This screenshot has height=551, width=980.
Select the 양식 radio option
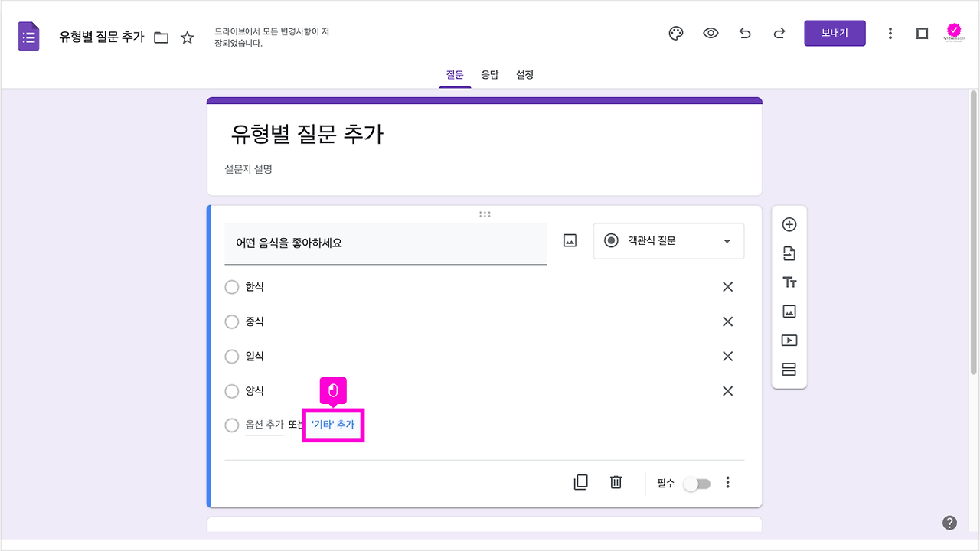(x=232, y=391)
